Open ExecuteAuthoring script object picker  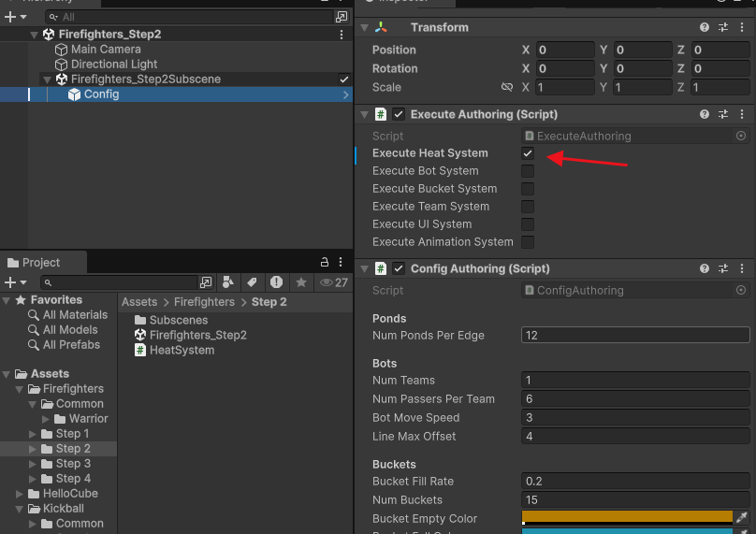[741, 136]
